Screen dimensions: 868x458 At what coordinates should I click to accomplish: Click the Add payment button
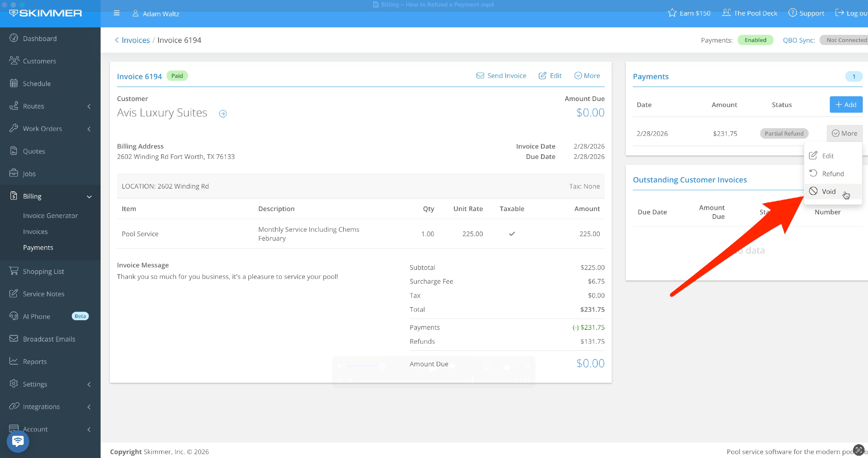point(846,105)
